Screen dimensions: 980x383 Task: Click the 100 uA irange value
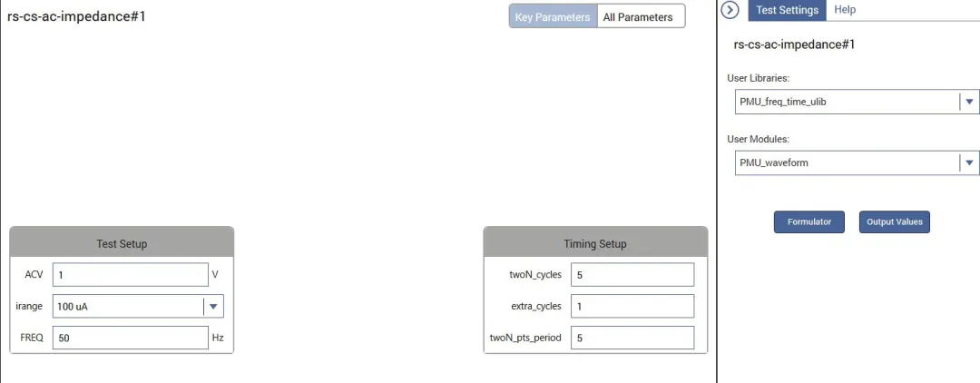click(x=127, y=307)
